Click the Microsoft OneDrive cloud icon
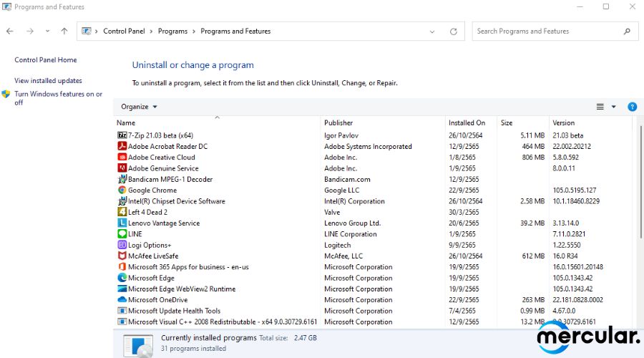 point(122,299)
